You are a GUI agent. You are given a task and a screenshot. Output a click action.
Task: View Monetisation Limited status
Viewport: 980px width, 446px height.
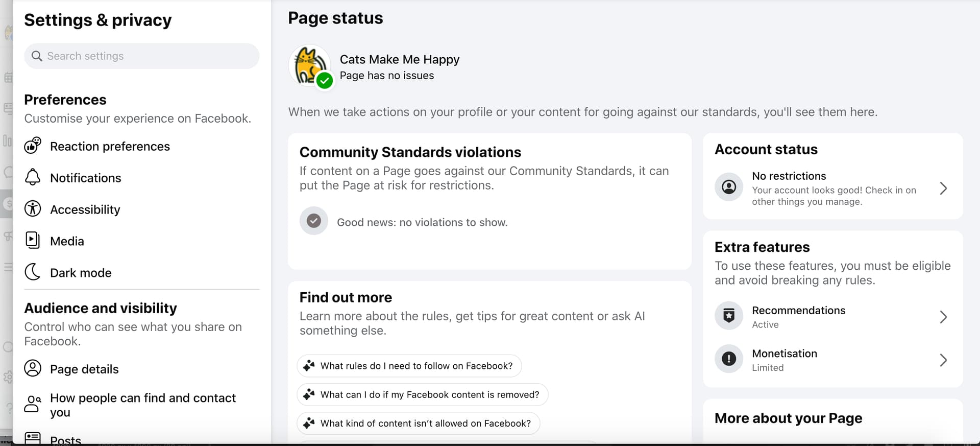pos(833,360)
